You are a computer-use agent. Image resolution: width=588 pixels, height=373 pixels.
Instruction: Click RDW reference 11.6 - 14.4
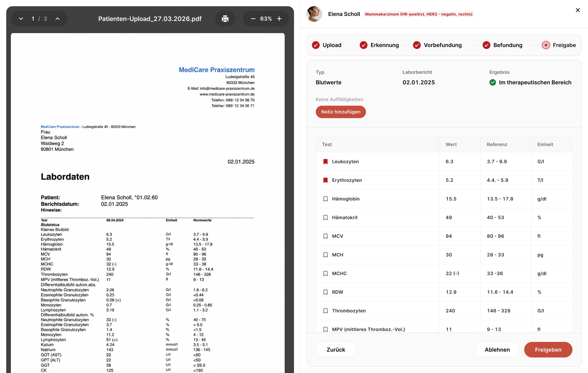500,292
